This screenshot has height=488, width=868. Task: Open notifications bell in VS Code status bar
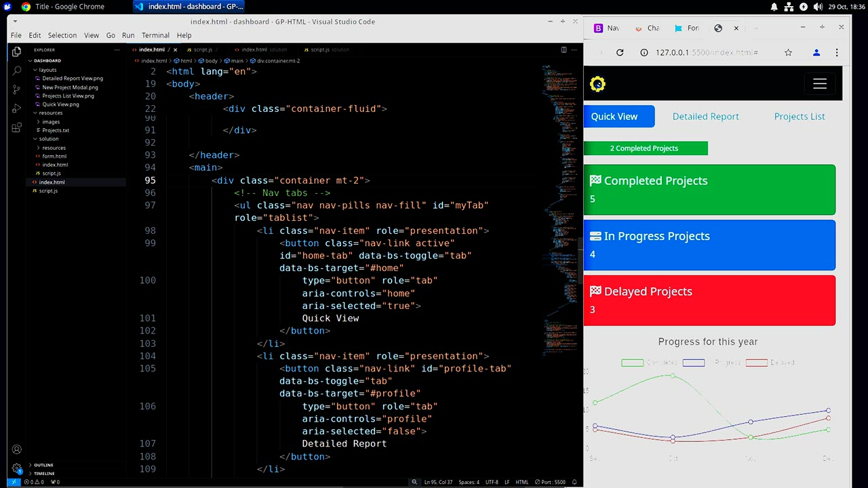[x=574, y=482]
